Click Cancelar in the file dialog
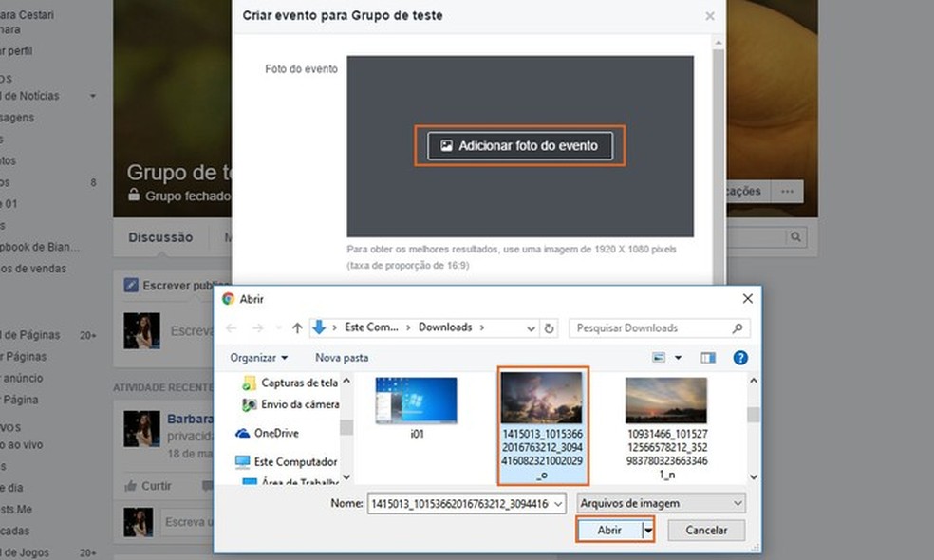 706,530
